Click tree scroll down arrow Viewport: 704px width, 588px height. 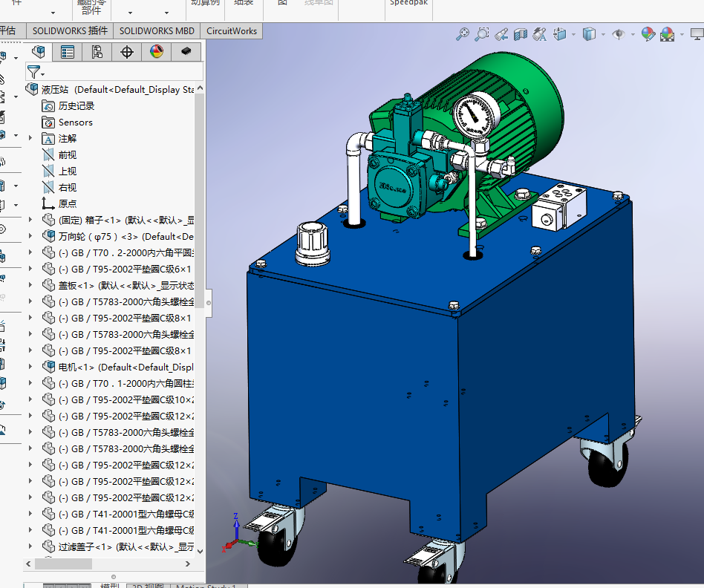201,551
